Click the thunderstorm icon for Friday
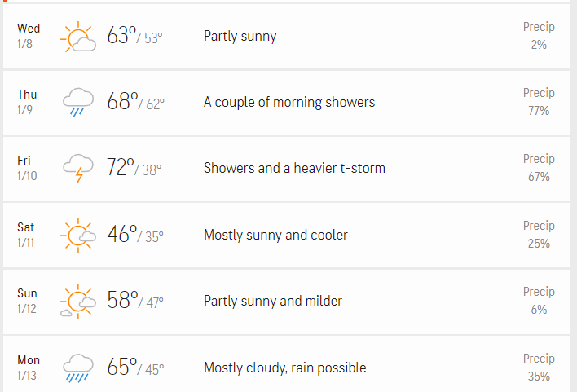 pos(79,169)
